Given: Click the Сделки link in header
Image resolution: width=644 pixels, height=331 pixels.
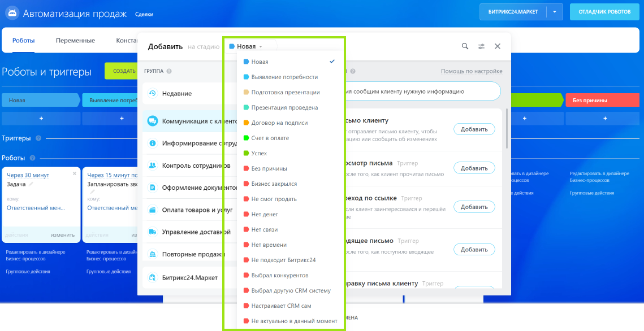Looking at the screenshot, I should click(x=144, y=14).
